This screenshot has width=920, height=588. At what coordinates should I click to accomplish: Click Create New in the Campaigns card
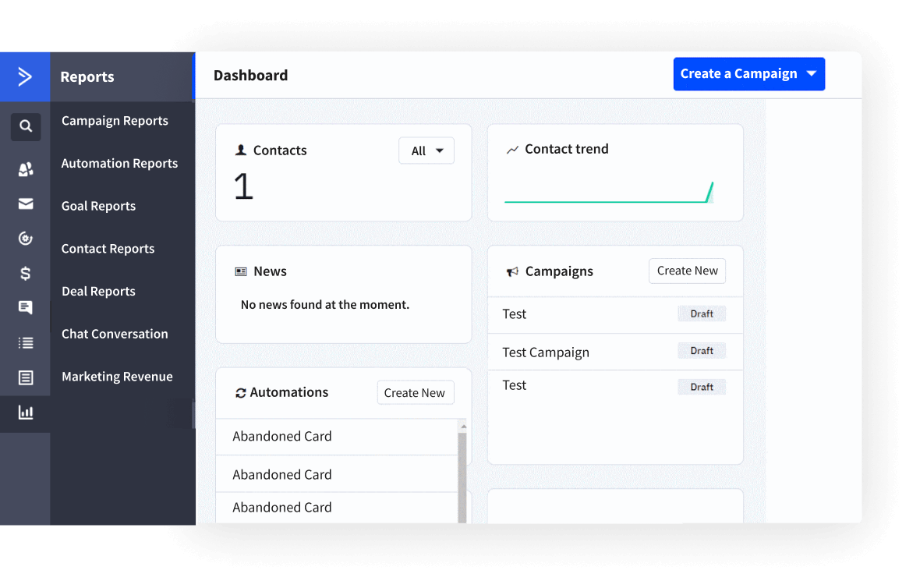(x=687, y=271)
